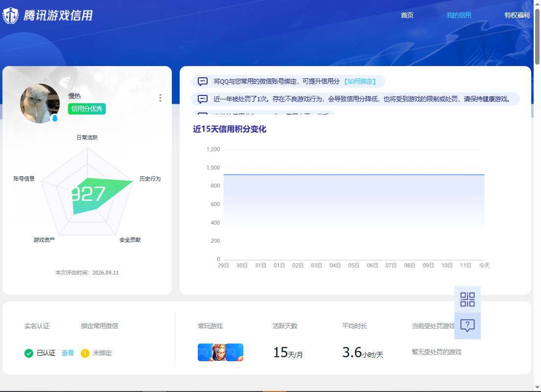Click the QQ and WeChat binding tip text
The image size is (541, 392).
pyautogui.click(x=276, y=81)
